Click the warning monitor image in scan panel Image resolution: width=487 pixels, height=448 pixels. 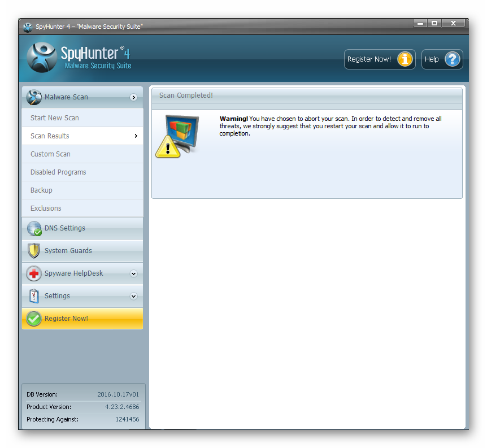pos(177,136)
